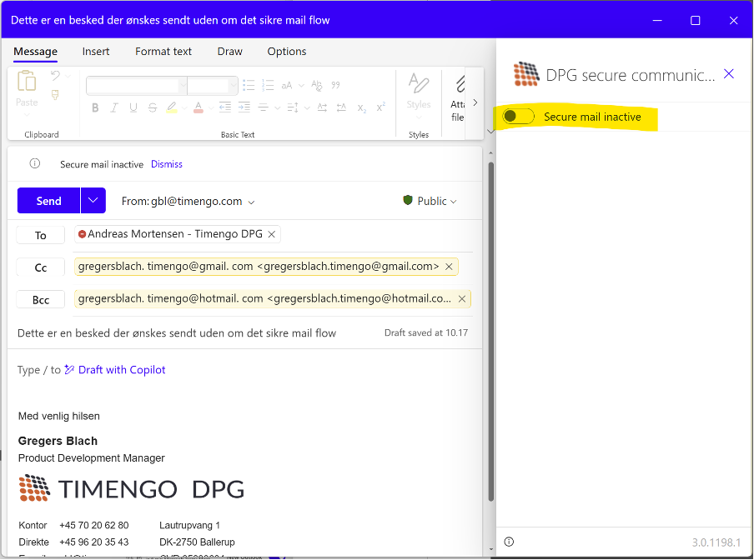Toggle Bold formatting

pyautogui.click(x=95, y=107)
